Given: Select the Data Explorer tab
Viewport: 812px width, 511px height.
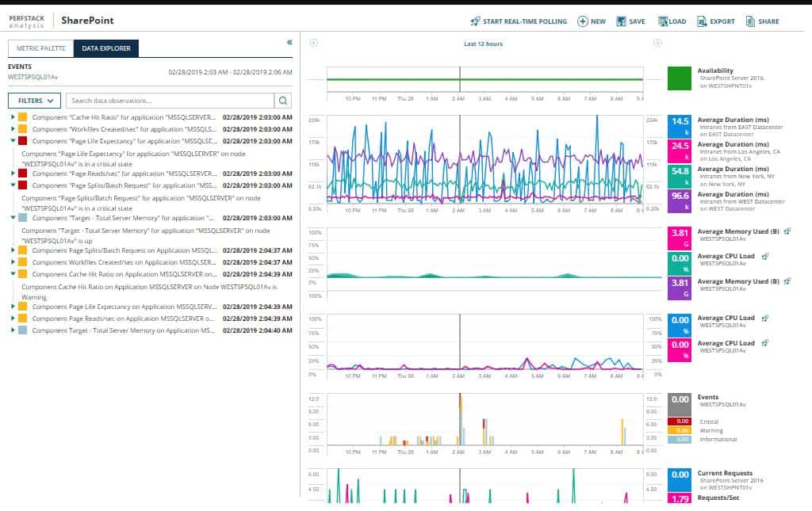Looking at the screenshot, I should [x=106, y=48].
